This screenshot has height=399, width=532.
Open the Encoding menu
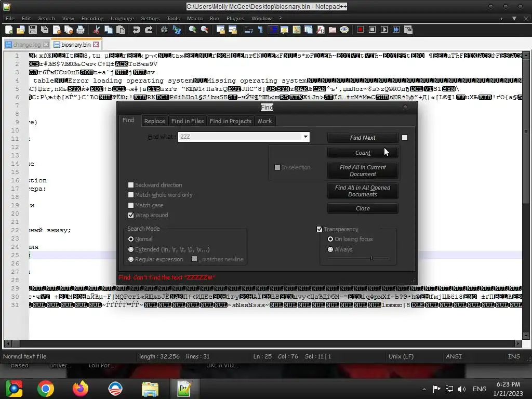pos(92,18)
